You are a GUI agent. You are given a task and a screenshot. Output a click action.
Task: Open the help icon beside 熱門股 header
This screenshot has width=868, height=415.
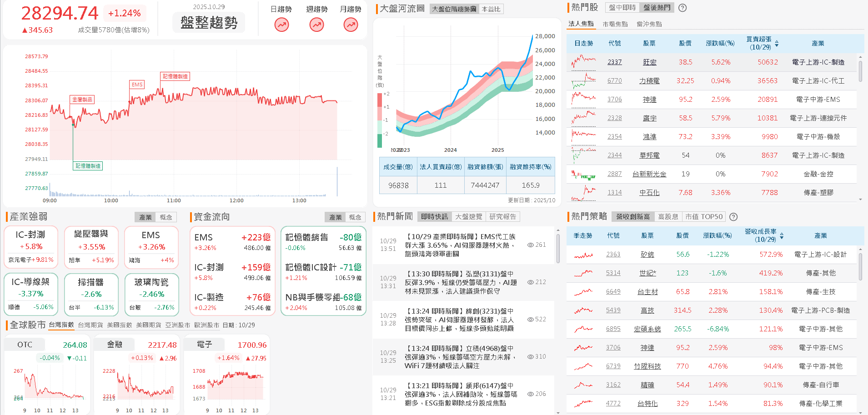click(x=682, y=8)
